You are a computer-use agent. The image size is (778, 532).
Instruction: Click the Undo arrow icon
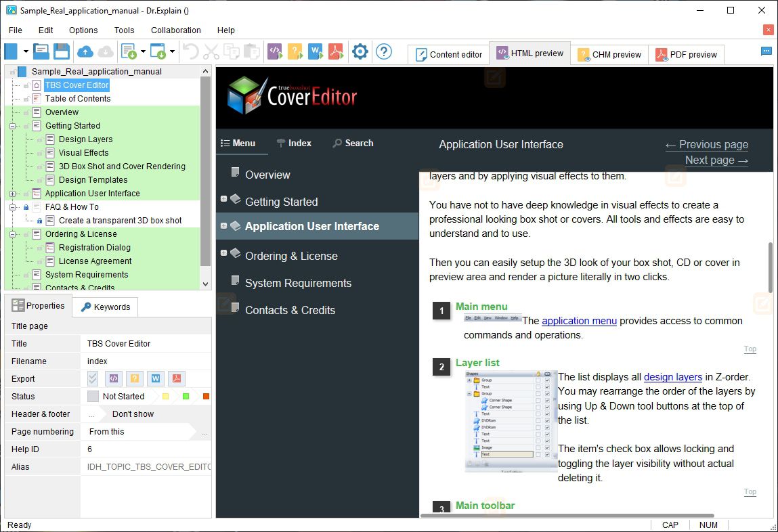coord(190,51)
